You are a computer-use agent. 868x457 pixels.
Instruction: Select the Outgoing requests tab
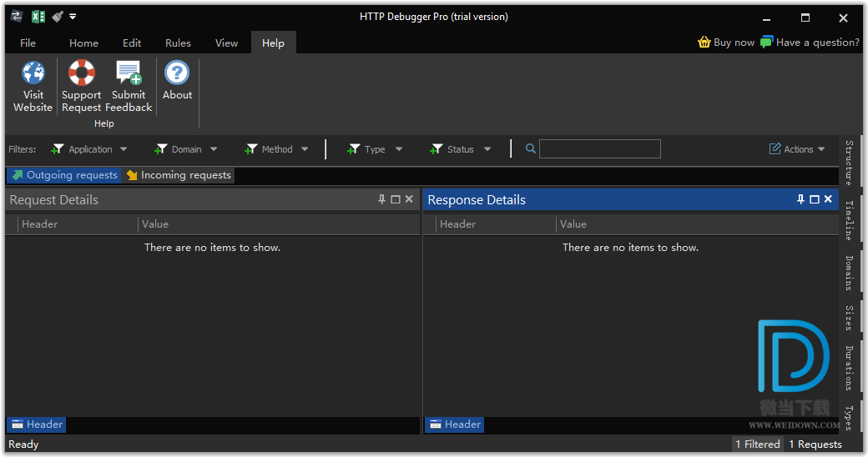tap(64, 175)
